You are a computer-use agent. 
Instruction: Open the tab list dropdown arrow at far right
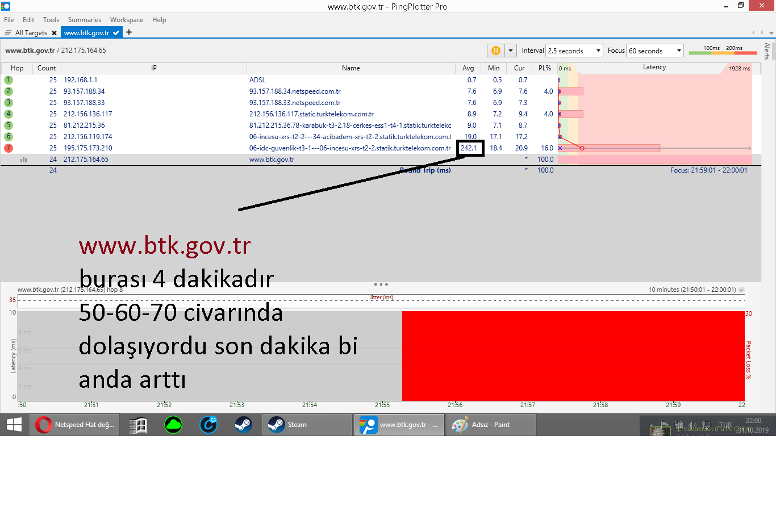771,33
